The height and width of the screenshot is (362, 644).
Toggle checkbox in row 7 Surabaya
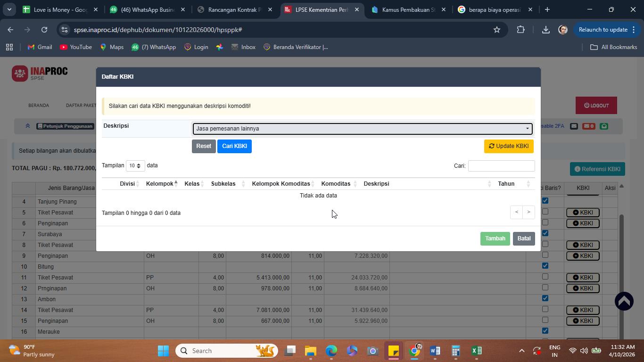click(x=545, y=233)
